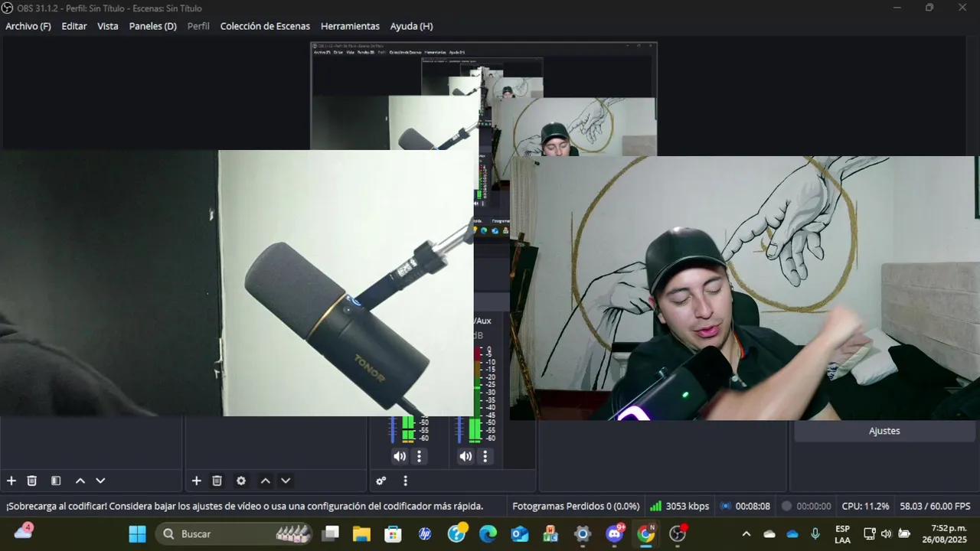Screen dimensions: 980x551
Task: Move selected scene up
Action: (x=80, y=481)
